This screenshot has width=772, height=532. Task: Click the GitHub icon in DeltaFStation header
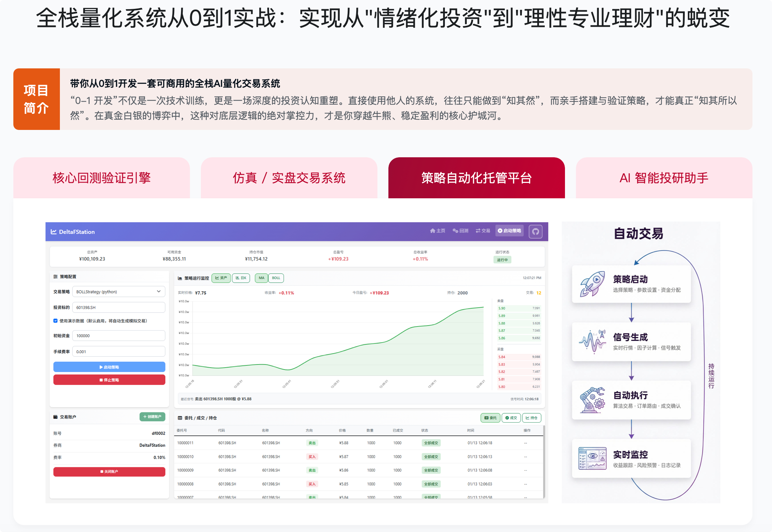(x=535, y=231)
